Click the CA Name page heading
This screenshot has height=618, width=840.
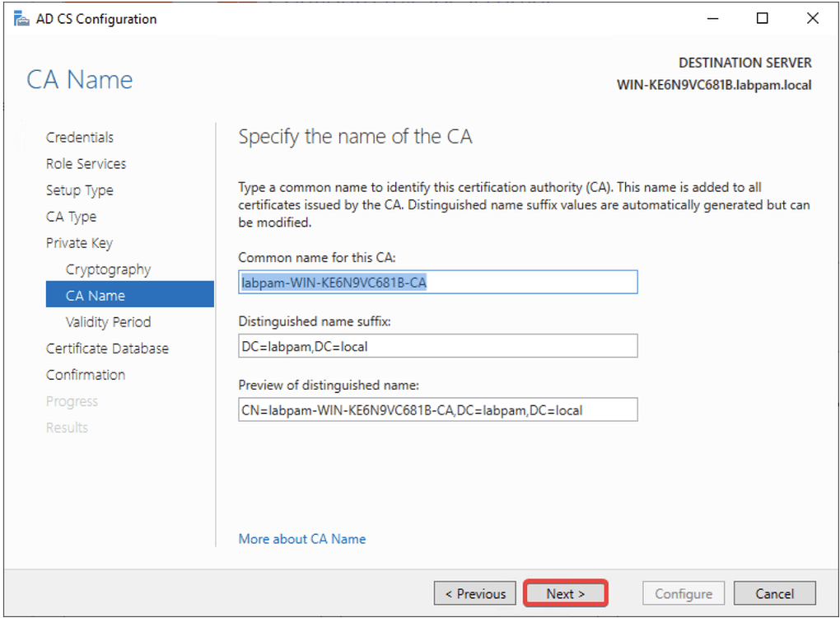pos(79,79)
